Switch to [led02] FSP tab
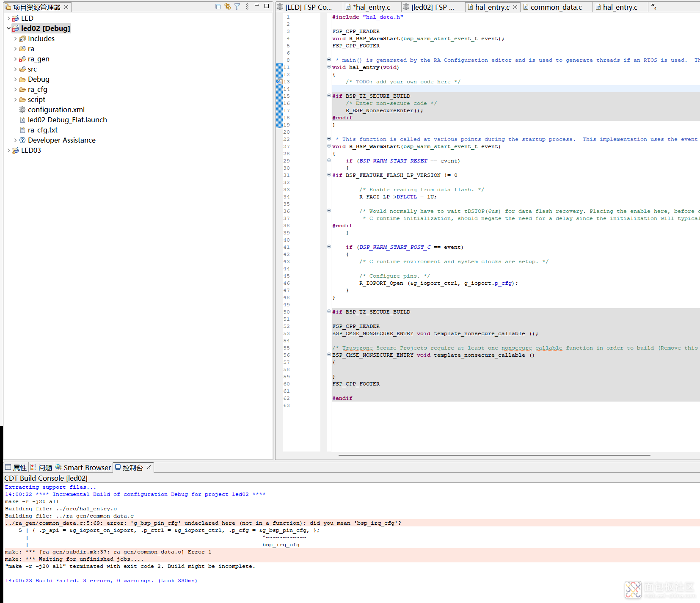Screen dimensions: 700x603 [432, 7]
